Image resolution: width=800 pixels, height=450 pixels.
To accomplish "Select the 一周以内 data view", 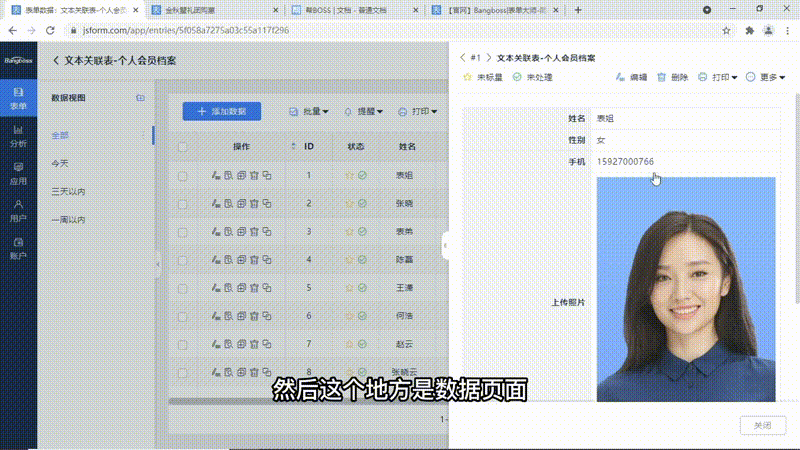I will pyautogui.click(x=68, y=219).
